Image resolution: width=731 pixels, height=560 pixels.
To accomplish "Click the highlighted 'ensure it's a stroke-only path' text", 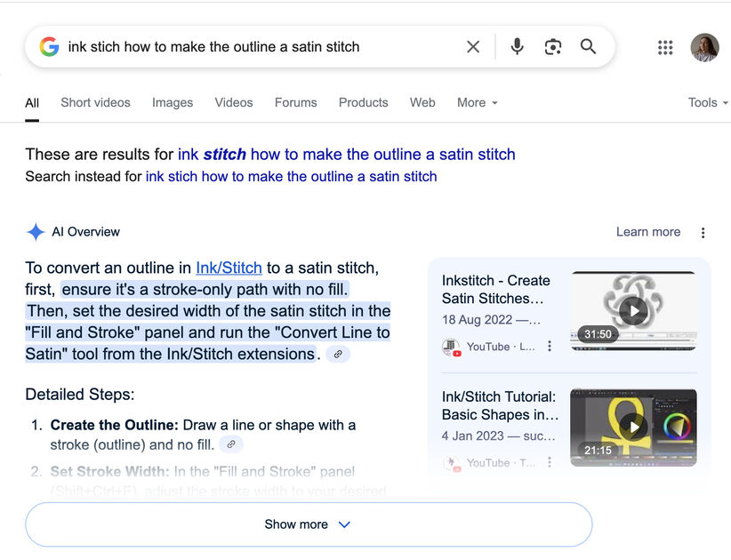I will click(x=205, y=289).
